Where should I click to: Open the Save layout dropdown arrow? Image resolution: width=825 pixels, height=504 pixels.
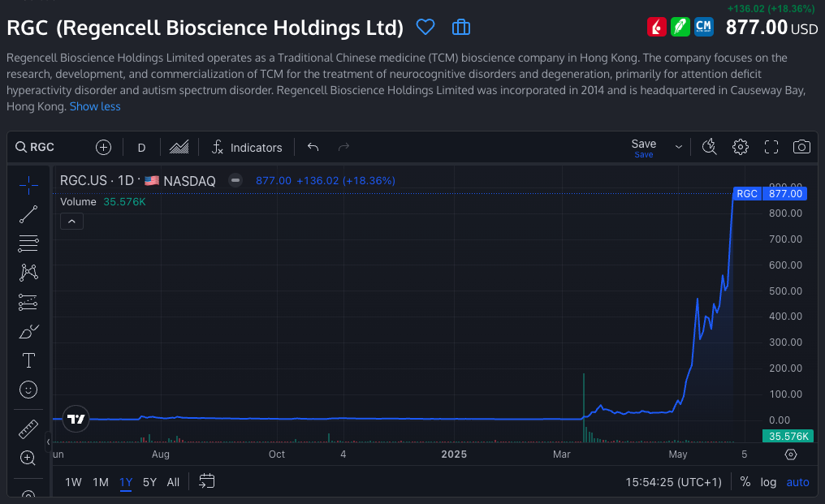click(679, 147)
